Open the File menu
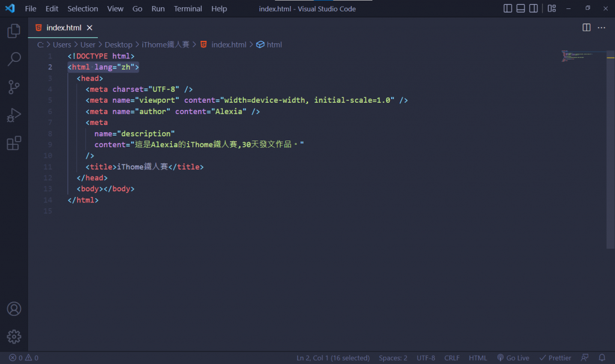Image resolution: width=615 pixels, height=364 pixels. coord(30,8)
